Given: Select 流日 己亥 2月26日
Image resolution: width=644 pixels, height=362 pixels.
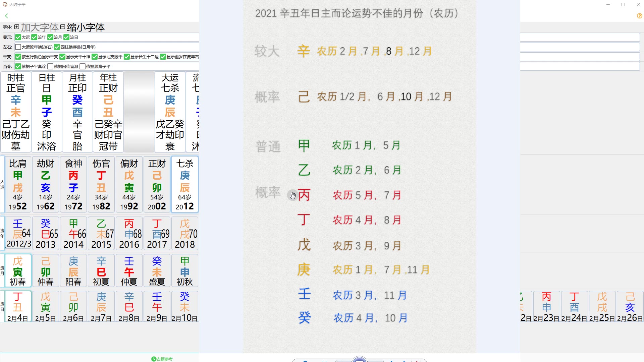Looking at the screenshot, I should coord(630,307).
